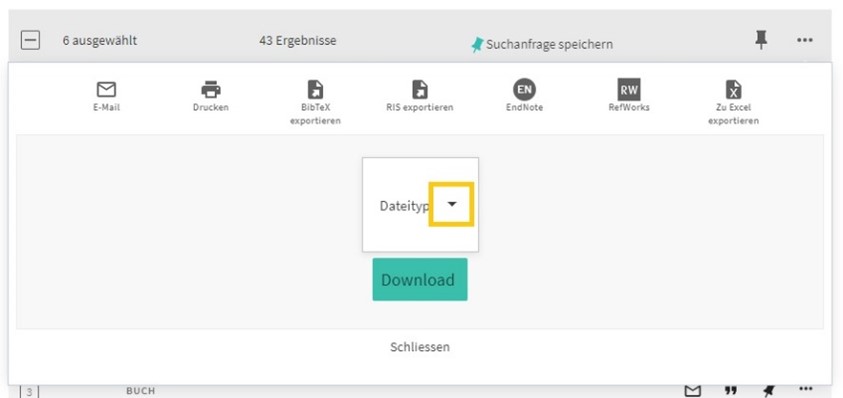843x398 pixels.
Task: Open top bar three-dots menu
Action: coord(804,40)
